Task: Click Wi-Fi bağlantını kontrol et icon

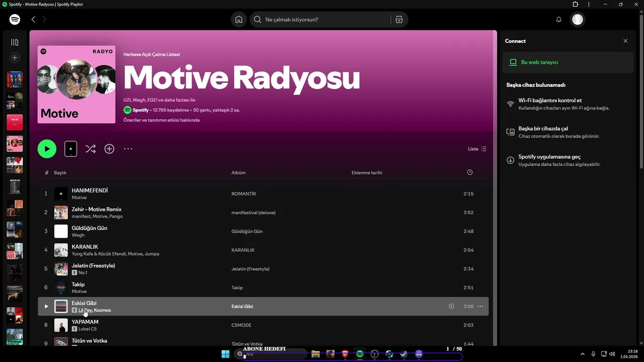Action: coord(510,104)
